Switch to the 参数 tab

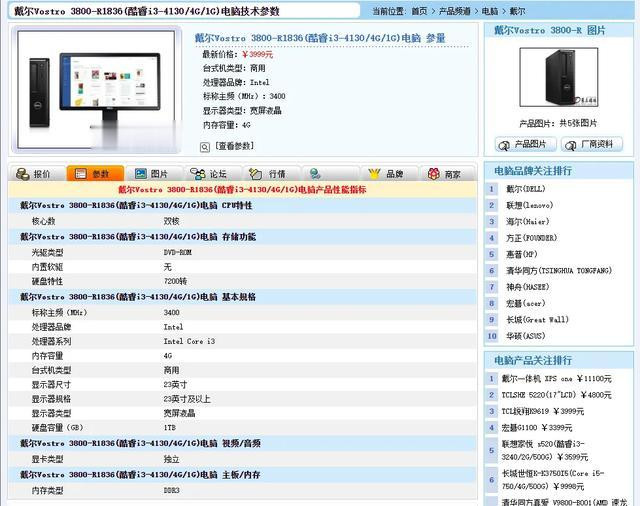click(96, 174)
